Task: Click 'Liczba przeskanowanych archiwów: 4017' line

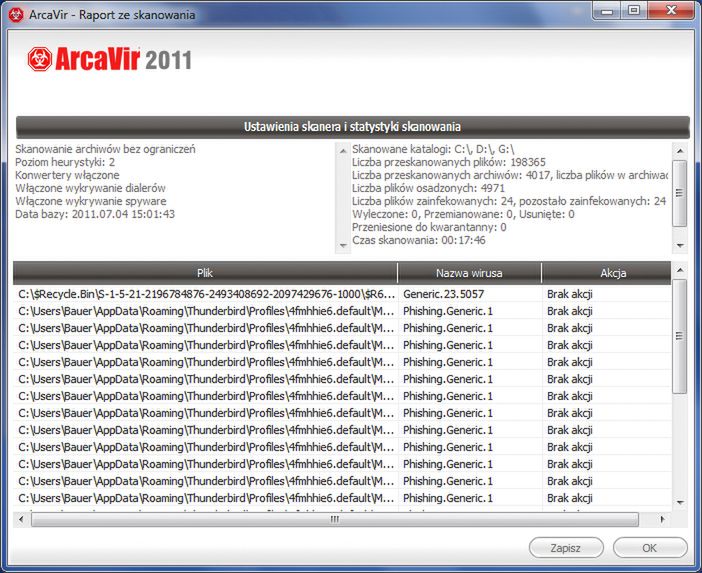Action: click(510, 175)
